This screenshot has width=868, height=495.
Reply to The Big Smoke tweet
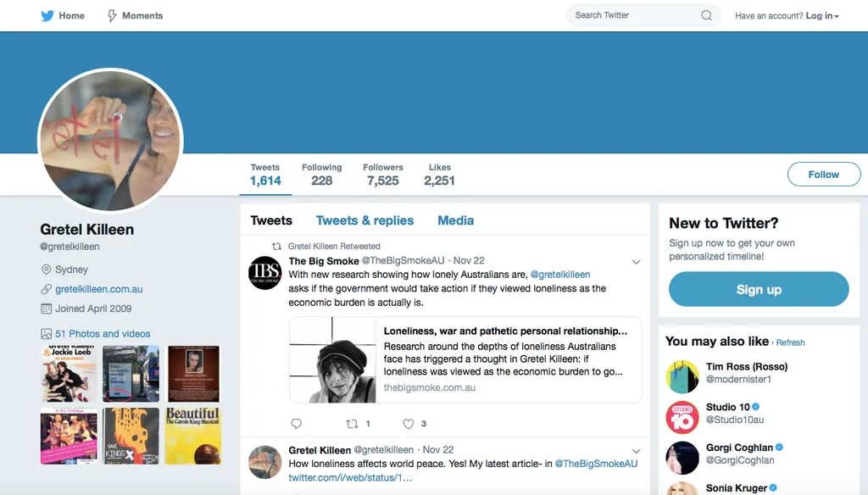pyautogui.click(x=296, y=424)
